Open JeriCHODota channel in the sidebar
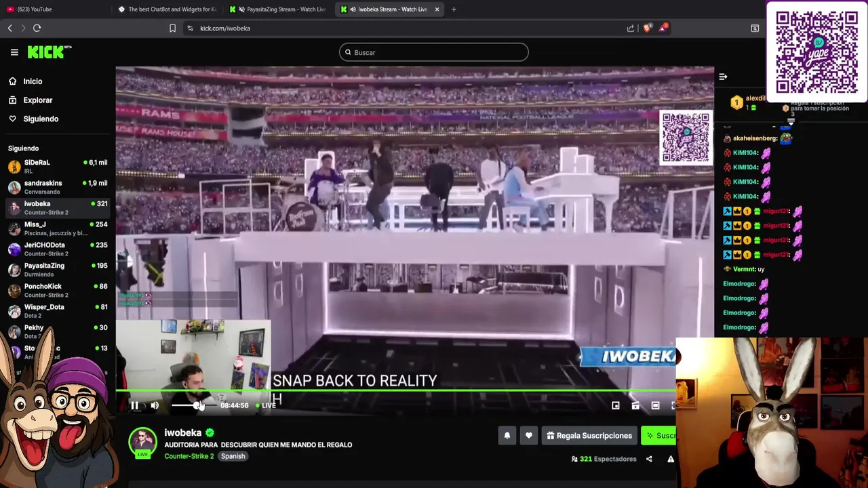 (58, 249)
